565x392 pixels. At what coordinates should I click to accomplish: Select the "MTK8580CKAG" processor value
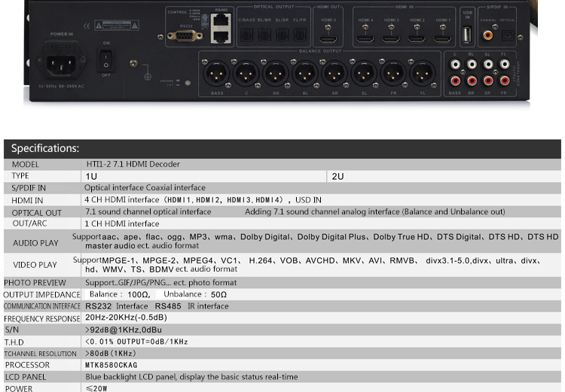click(111, 366)
